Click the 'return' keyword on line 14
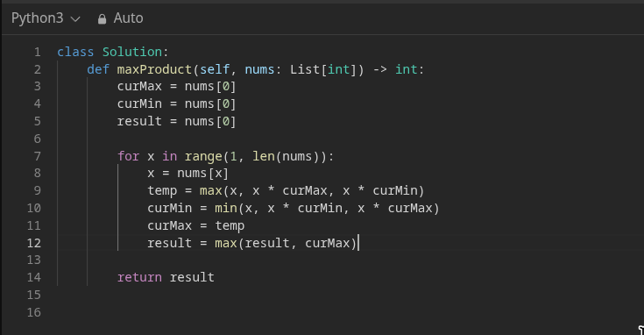 pyautogui.click(x=139, y=277)
